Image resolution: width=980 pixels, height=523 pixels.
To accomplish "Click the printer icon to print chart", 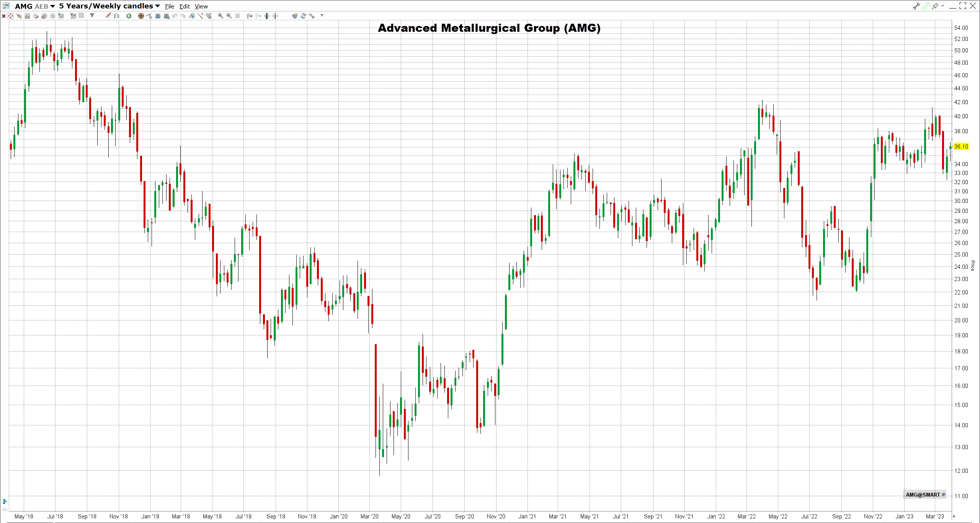I will click(36, 16).
